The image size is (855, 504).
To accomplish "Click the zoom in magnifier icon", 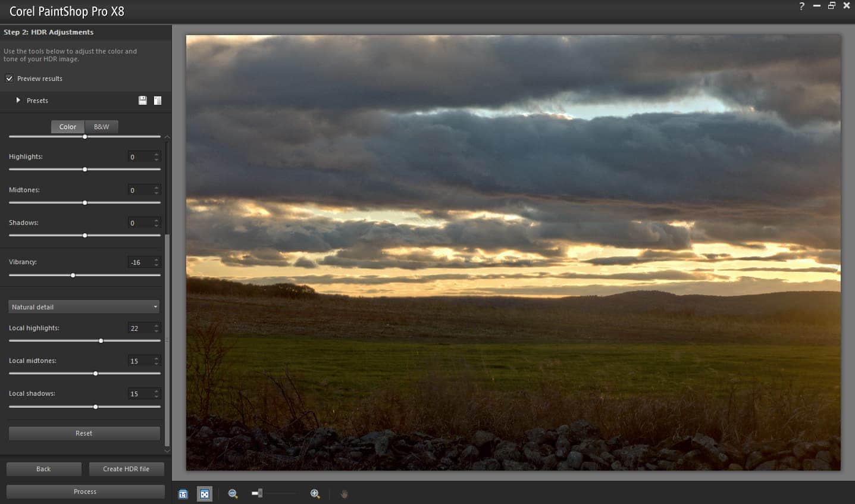I will pos(315,494).
